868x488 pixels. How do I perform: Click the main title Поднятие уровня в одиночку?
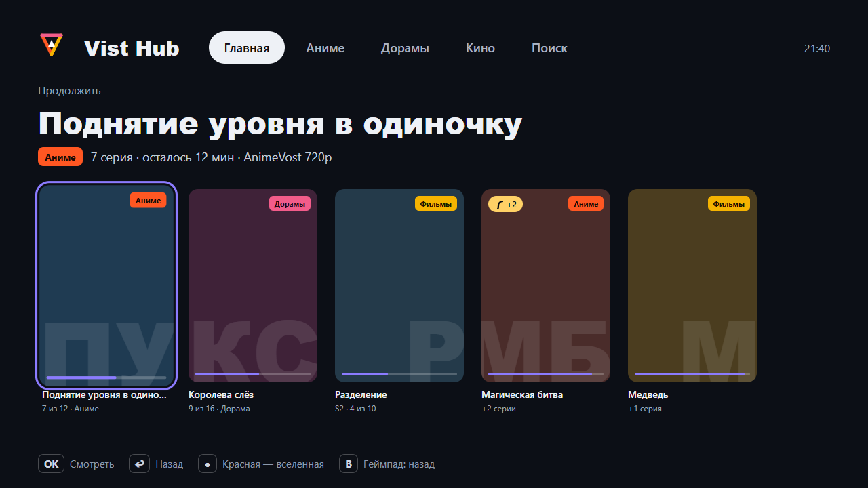point(280,124)
